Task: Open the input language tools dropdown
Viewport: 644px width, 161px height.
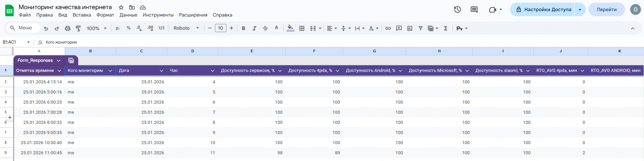Action: 462,28
